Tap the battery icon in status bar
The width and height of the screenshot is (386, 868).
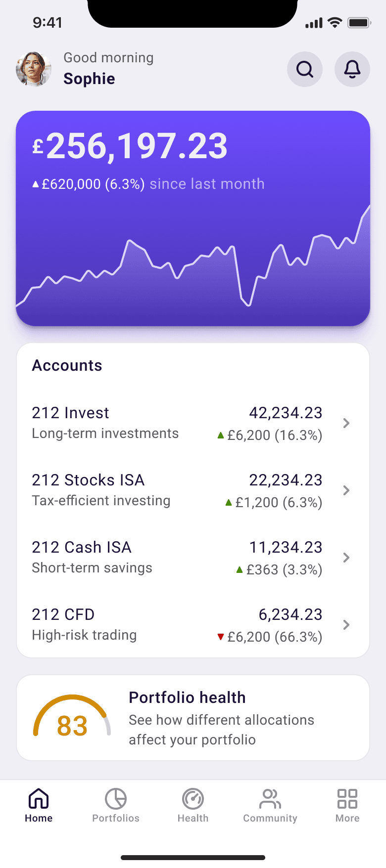point(359,23)
